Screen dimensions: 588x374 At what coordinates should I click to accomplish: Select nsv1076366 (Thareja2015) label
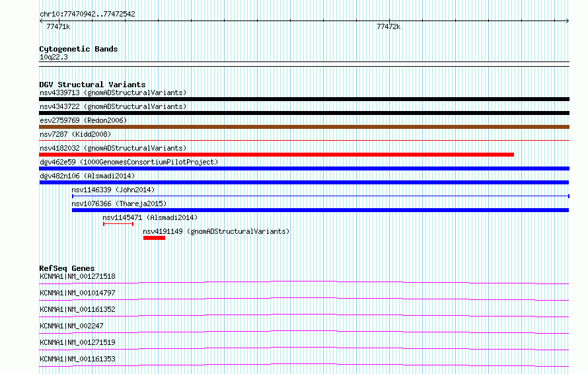(x=119, y=204)
